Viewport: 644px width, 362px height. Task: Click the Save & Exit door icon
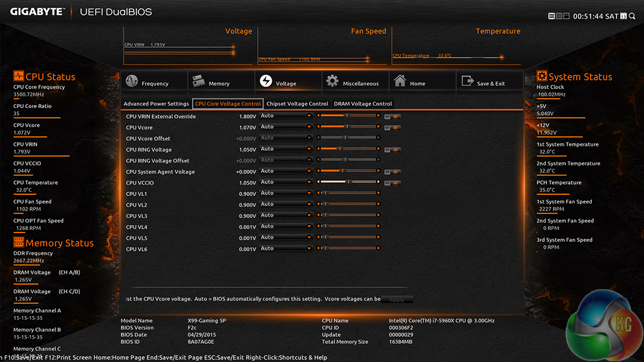(467, 82)
